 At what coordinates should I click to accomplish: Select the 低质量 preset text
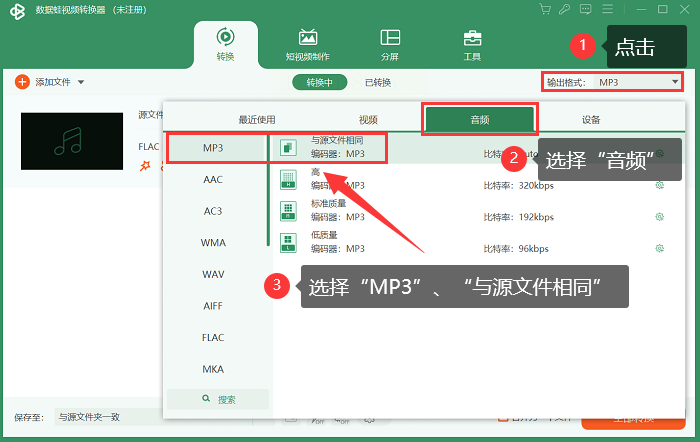[324, 235]
